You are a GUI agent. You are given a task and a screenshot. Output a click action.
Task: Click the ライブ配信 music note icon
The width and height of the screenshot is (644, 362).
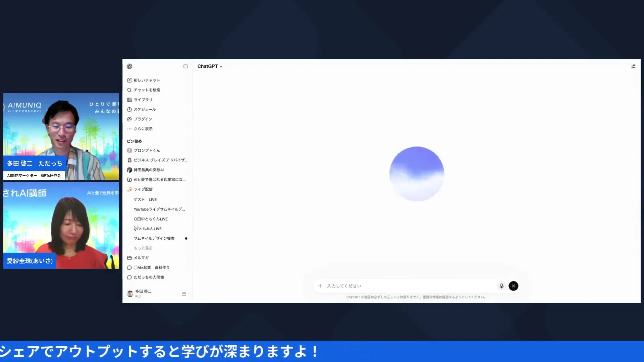tap(129, 189)
